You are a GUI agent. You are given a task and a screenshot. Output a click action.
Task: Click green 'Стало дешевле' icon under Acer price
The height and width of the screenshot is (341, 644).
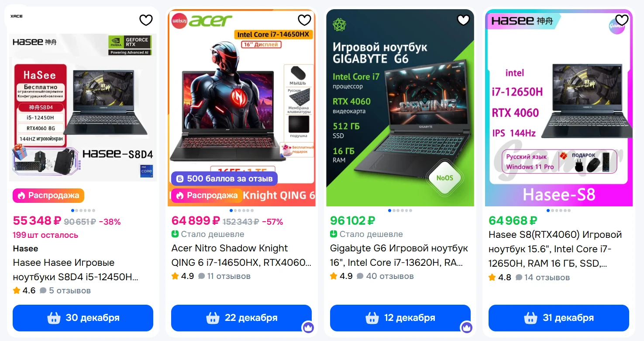(175, 234)
